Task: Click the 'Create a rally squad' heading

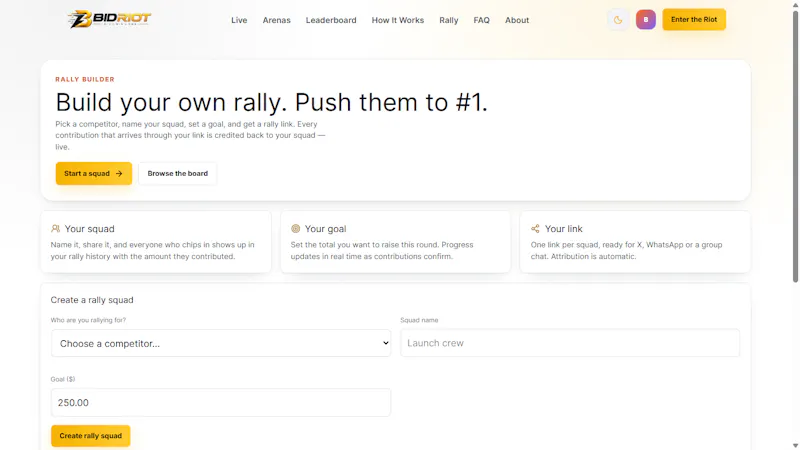Action: pos(92,300)
